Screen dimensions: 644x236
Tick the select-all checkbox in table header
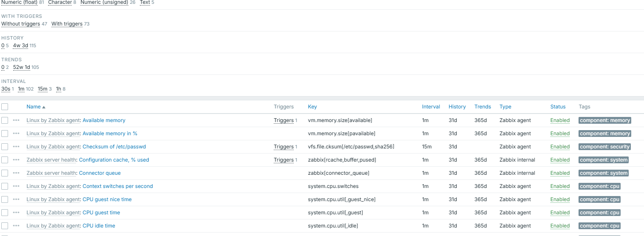pos(5,107)
